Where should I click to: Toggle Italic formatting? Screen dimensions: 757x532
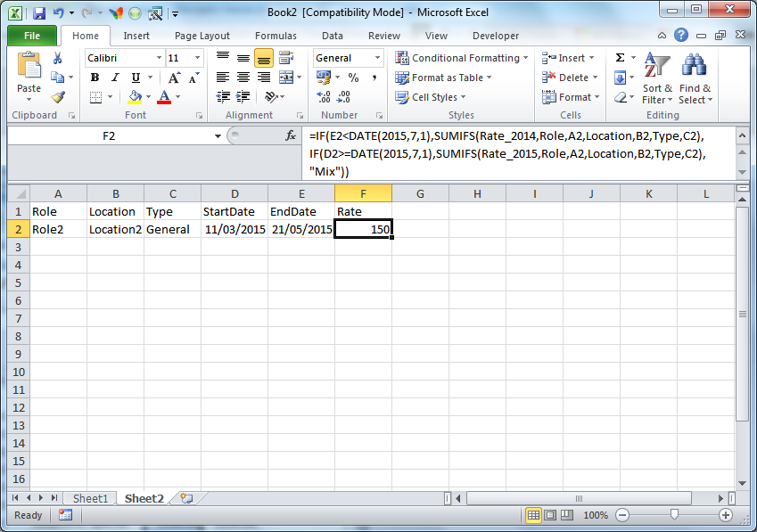tap(115, 78)
